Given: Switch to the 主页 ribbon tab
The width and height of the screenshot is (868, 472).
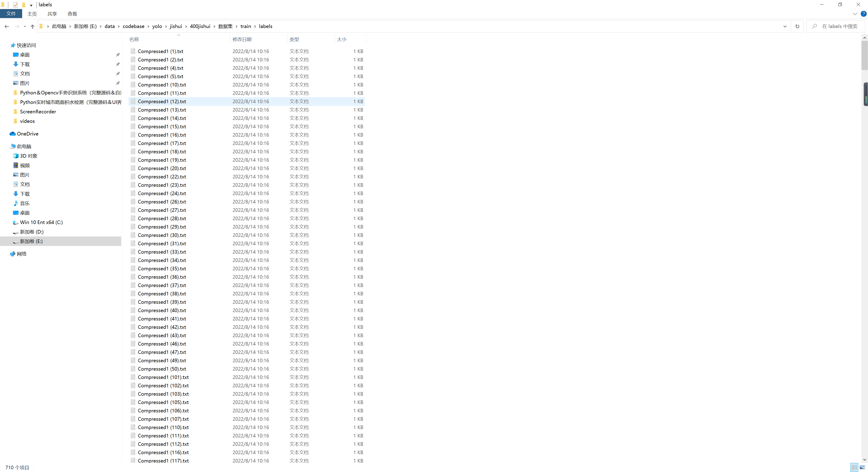Looking at the screenshot, I should 32,14.
